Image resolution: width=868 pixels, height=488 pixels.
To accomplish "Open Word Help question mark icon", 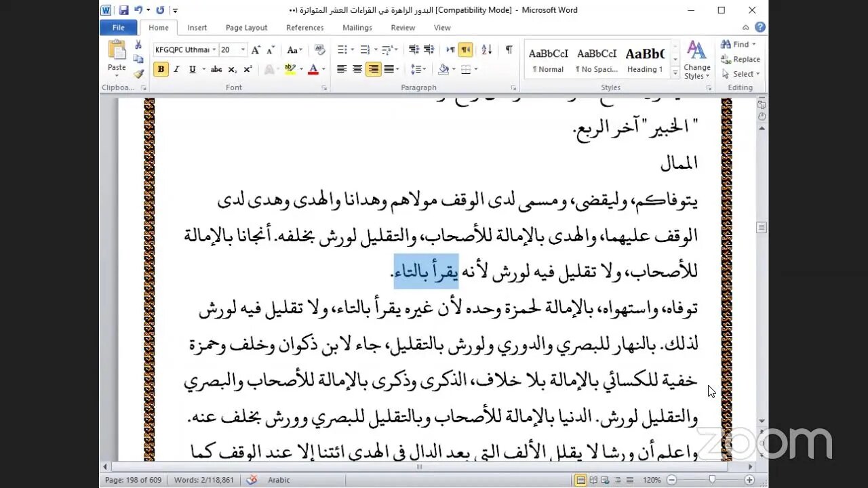I will tap(760, 27).
